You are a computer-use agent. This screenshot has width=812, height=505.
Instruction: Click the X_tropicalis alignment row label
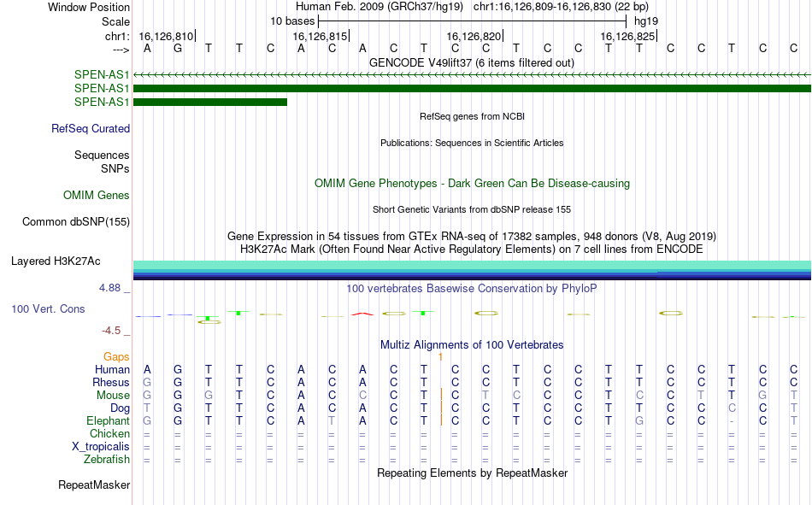[x=101, y=447]
